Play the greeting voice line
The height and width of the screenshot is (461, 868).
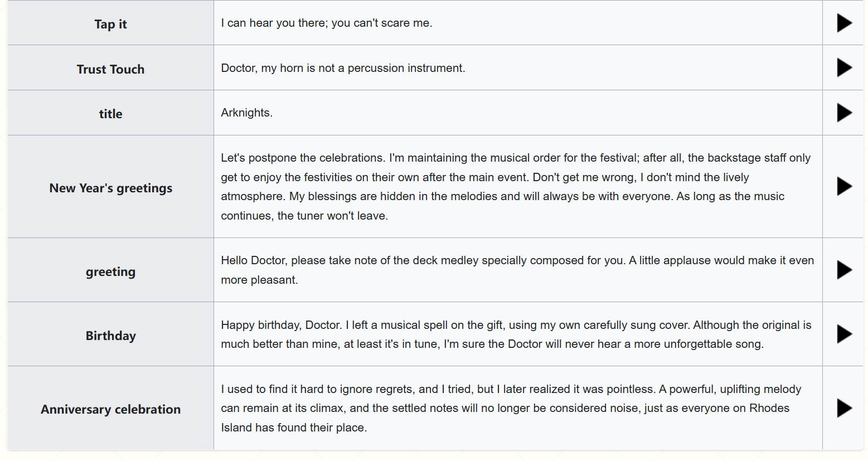(844, 270)
